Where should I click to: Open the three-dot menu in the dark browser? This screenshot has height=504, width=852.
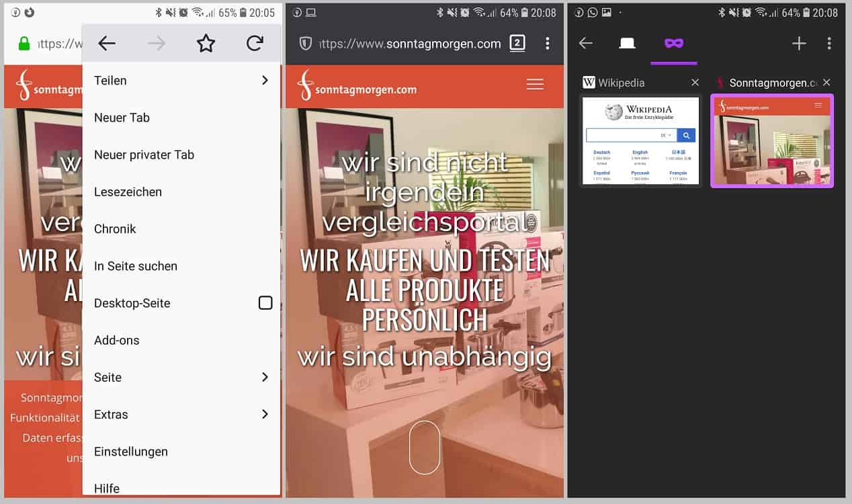[548, 44]
